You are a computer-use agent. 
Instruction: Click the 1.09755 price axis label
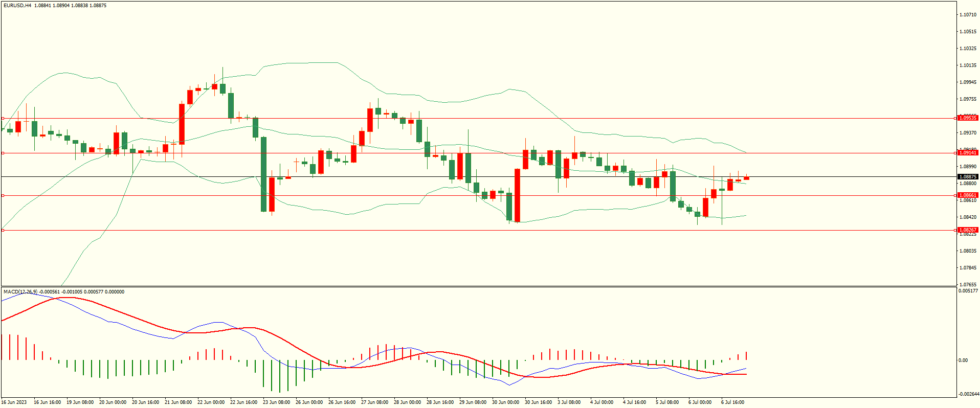968,99
